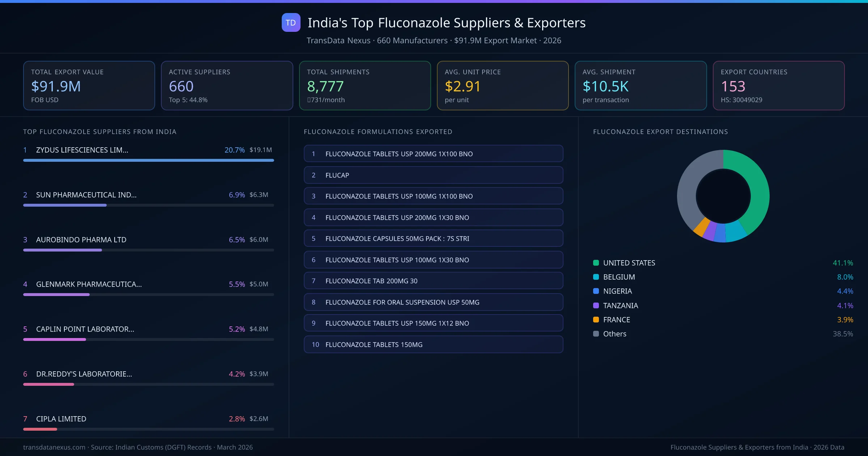This screenshot has height=456, width=868.
Task: Click the Export Countries card showing 153
Action: tap(779, 85)
